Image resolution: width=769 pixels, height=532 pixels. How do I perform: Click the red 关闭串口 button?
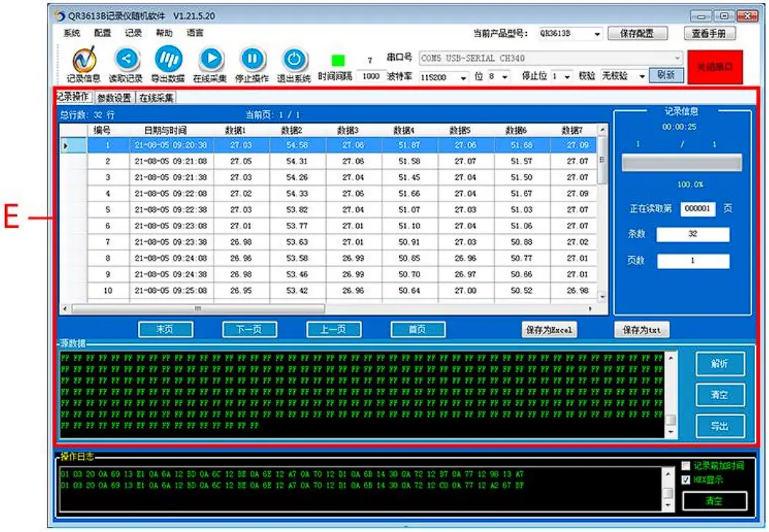point(714,66)
